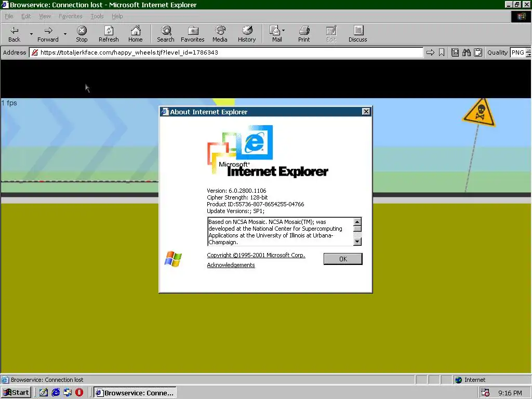
Task: Click the Start button on the taskbar
Action: tap(16, 393)
